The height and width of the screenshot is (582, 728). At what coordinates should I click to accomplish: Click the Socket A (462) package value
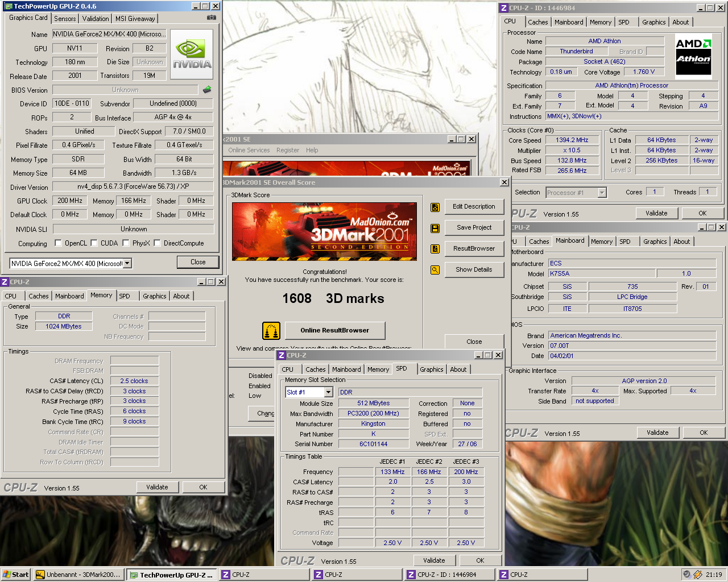[x=604, y=61]
